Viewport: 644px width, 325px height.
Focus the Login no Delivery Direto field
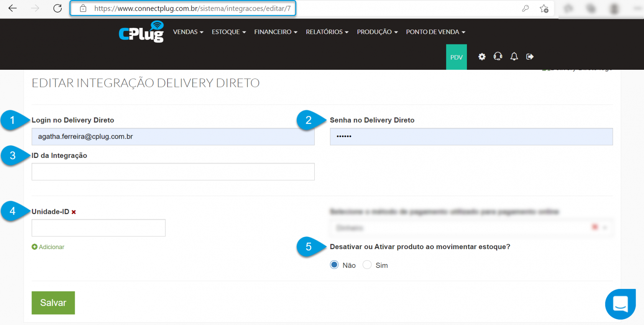click(x=173, y=136)
